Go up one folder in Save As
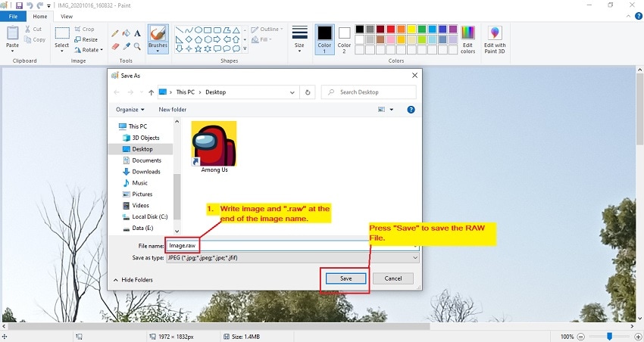Viewport: 644px width, 342px height. 151,92
